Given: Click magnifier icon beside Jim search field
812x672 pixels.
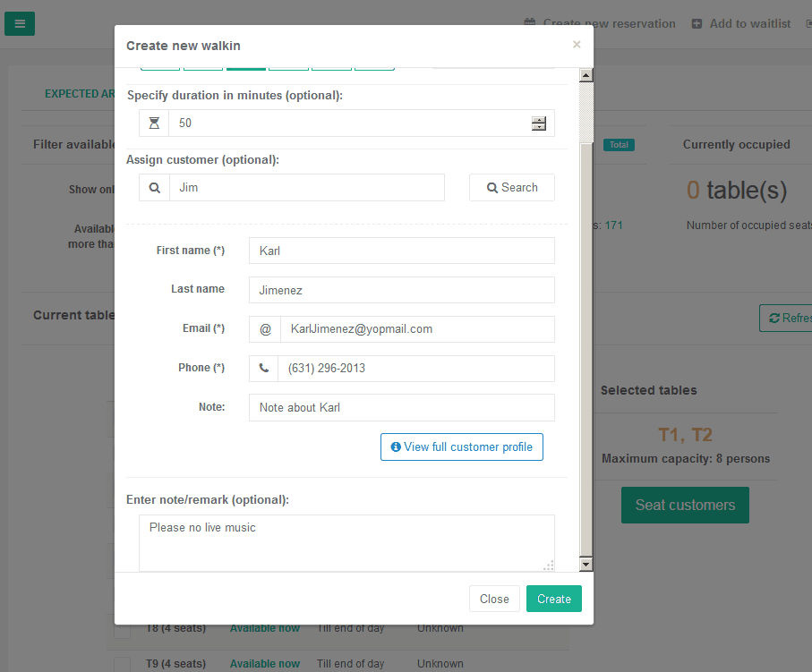Looking at the screenshot, I should 154,187.
